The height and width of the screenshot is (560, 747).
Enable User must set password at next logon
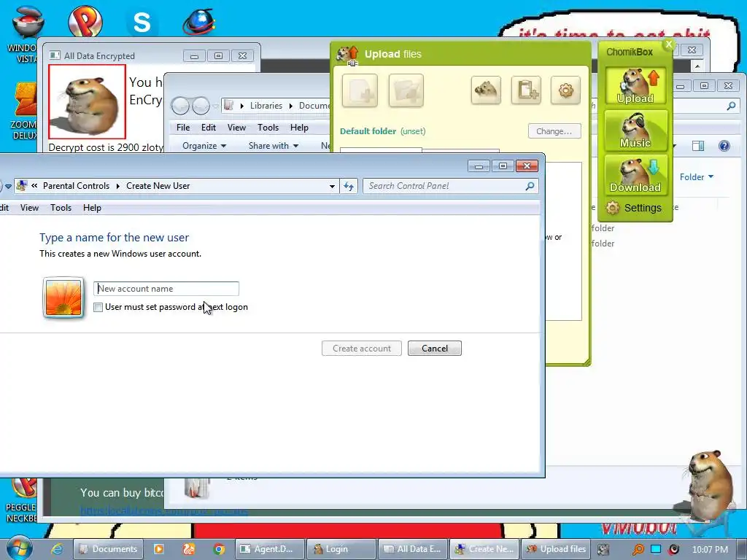tap(98, 307)
